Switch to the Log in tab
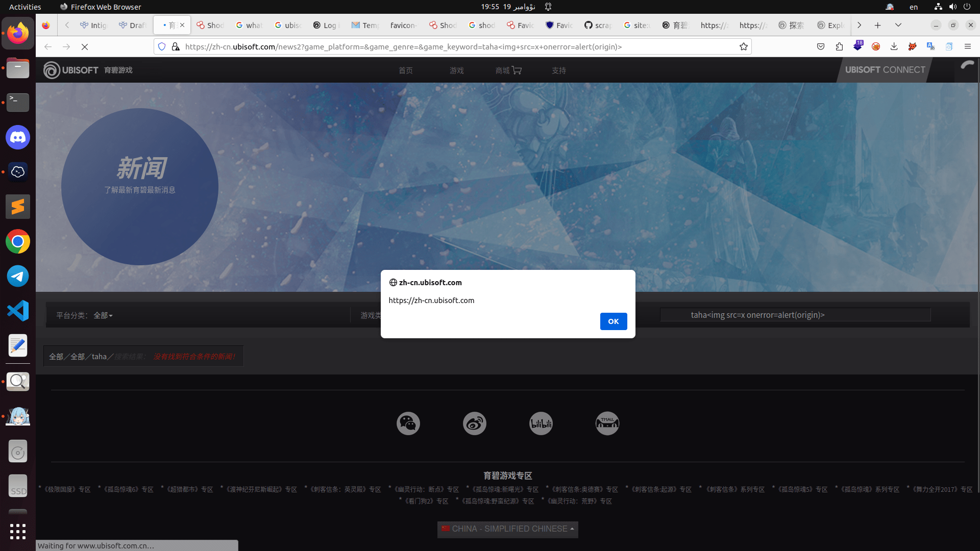 327,25
